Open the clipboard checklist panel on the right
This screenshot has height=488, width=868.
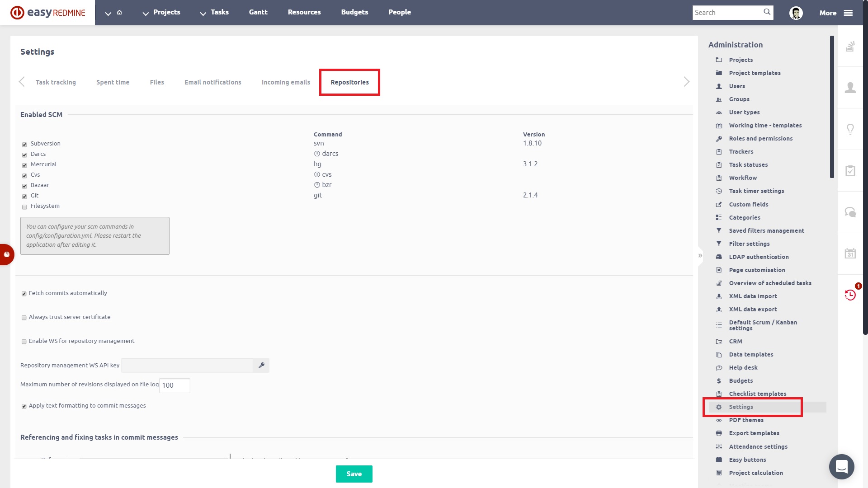[850, 171]
